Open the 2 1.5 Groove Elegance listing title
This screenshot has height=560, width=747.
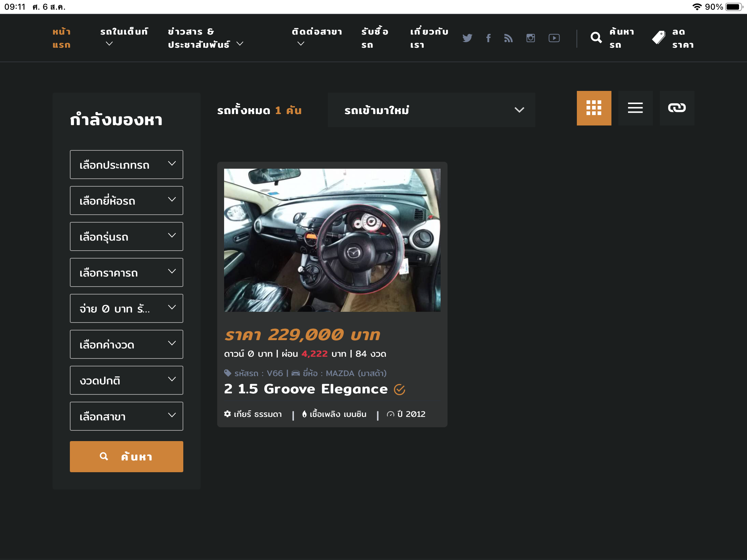(306, 389)
